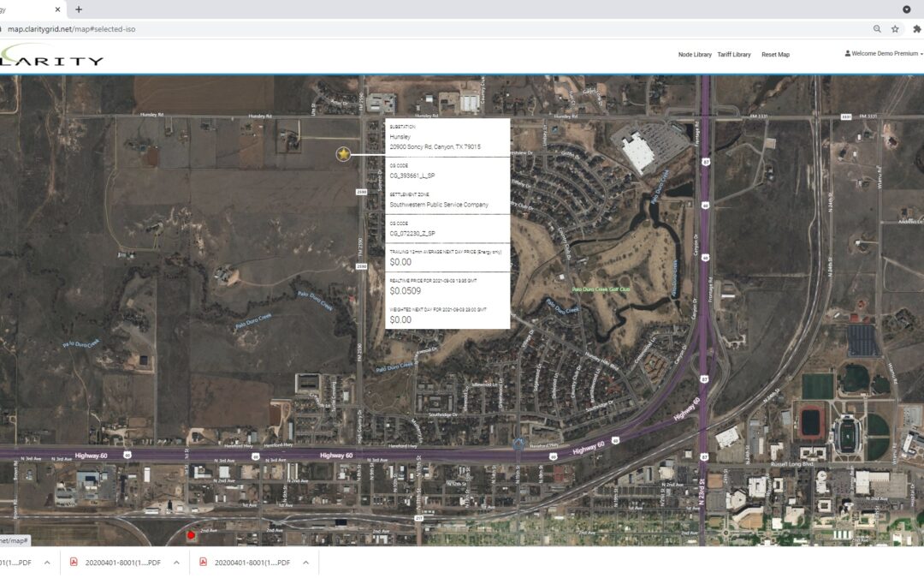Click the Clarity logo
This screenshot has width=924, height=578.
click(52, 56)
